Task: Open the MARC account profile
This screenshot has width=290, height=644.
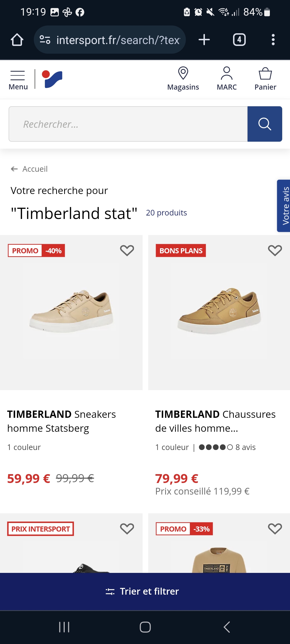Action: tap(227, 79)
